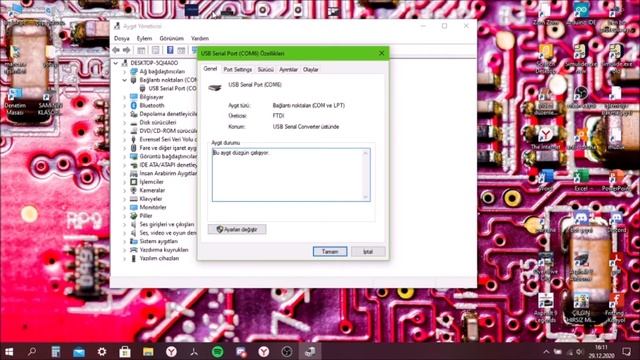Viewport: 640px width, 360px height.
Task: Open the Arduino IDE desktop shortcut
Action: [581, 13]
